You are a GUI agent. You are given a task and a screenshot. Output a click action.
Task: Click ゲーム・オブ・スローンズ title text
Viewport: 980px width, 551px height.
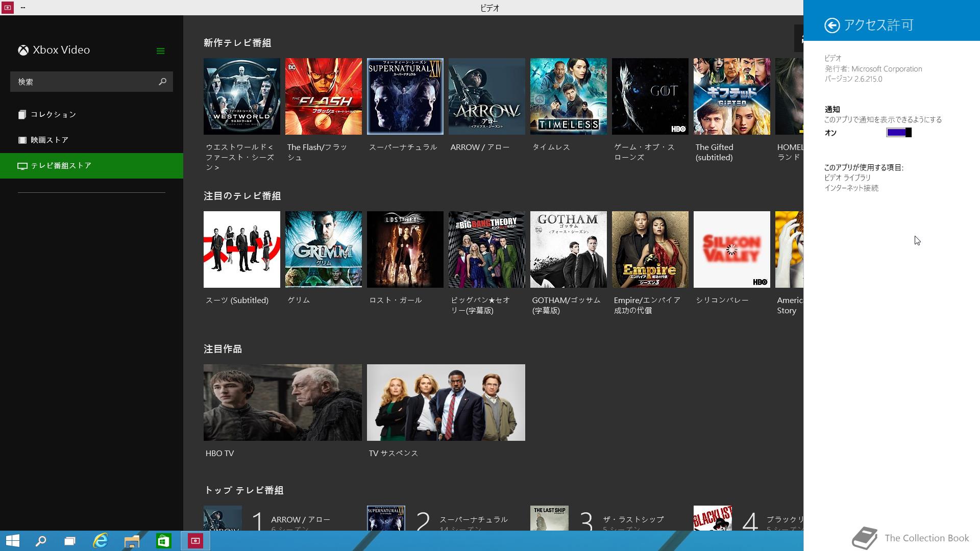click(644, 152)
